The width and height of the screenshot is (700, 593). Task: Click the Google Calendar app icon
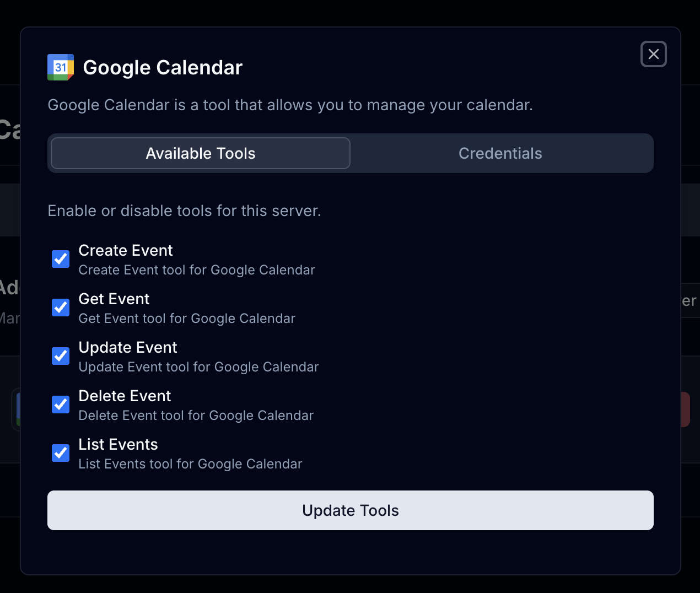(x=60, y=67)
